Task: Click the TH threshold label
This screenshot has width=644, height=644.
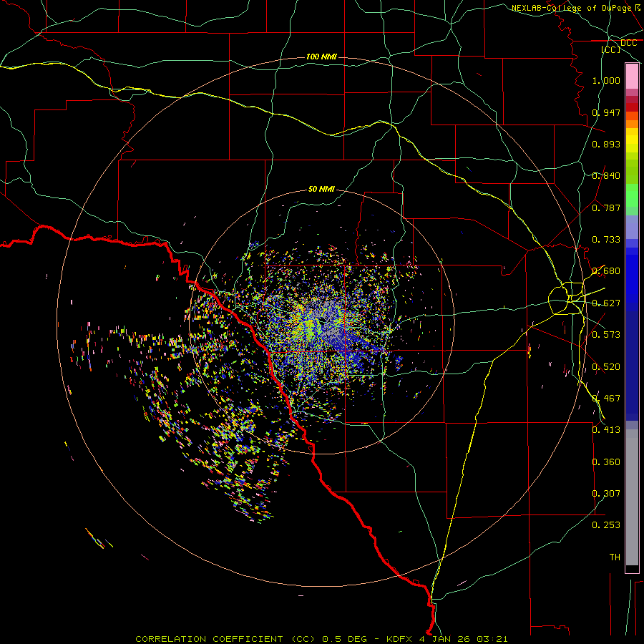Action: [x=615, y=557]
